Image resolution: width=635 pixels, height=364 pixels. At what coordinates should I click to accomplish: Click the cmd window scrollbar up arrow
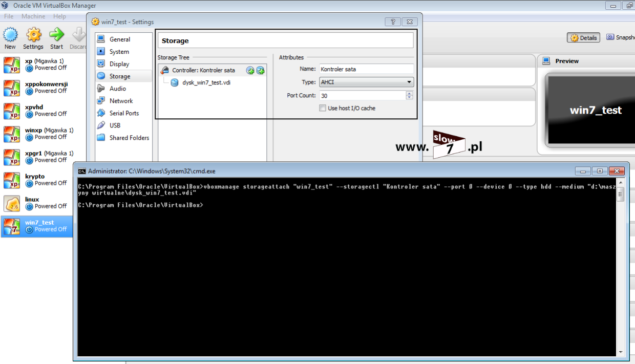click(621, 183)
